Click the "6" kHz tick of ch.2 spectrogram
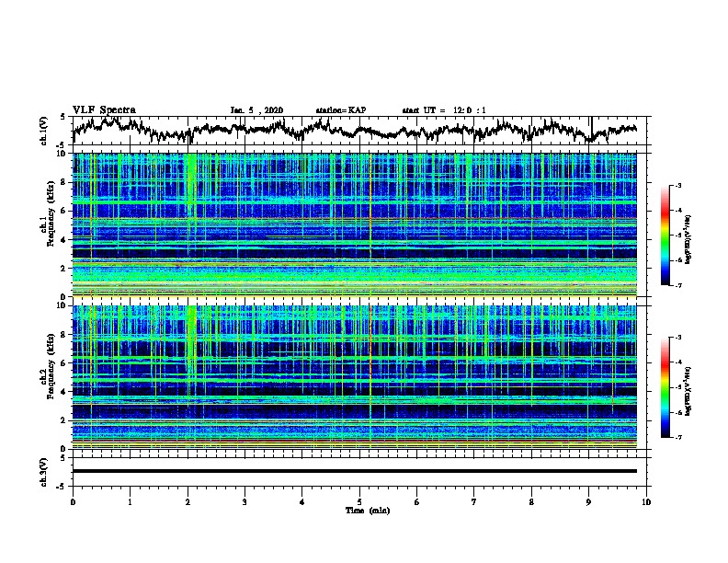This screenshot has height=563, width=728. [64, 363]
